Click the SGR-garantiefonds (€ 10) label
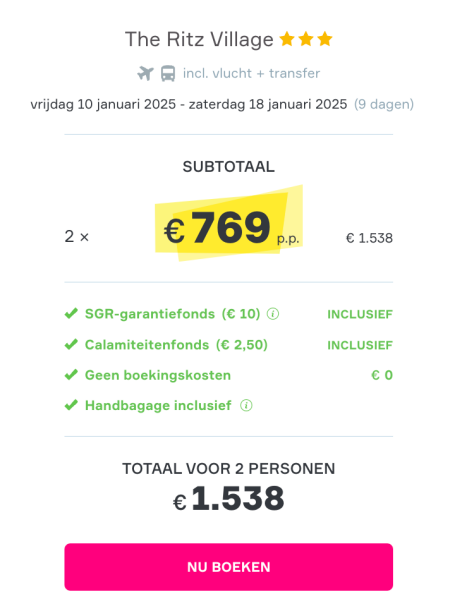 (173, 314)
